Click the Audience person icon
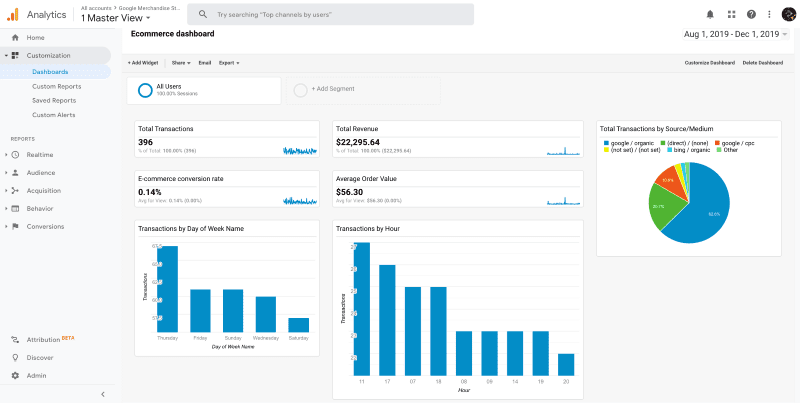800x403 pixels. [15, 172]
